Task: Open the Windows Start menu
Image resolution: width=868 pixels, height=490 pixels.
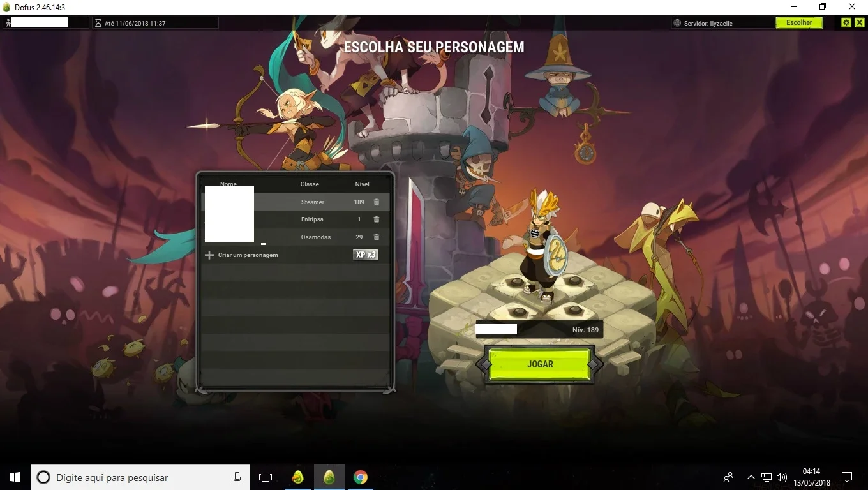Action: (x=15, y=477)
